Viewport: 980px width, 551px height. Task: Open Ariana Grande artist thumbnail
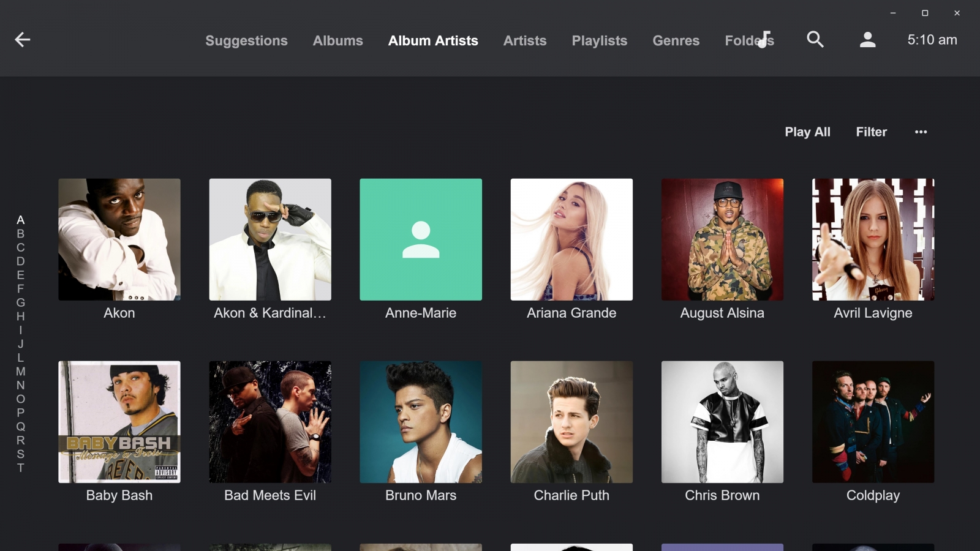(571, 239)
